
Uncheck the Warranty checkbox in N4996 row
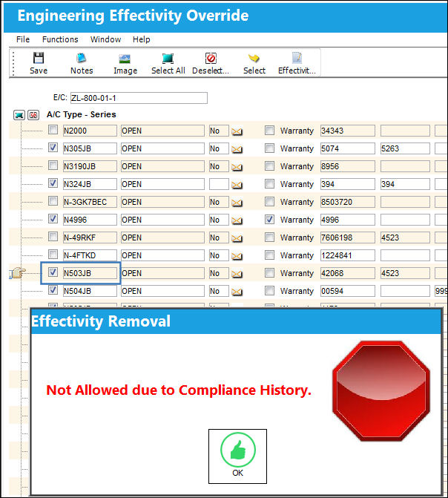[269, 219]
